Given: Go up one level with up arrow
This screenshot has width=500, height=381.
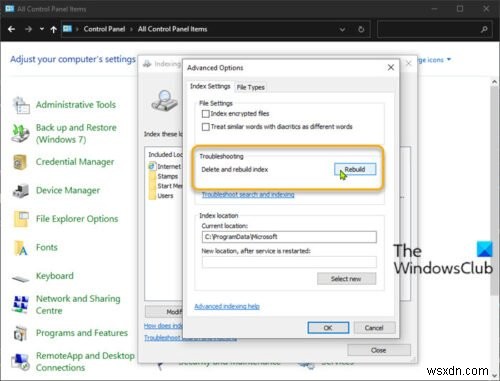Looking at the screenshot, I should 53,29.
